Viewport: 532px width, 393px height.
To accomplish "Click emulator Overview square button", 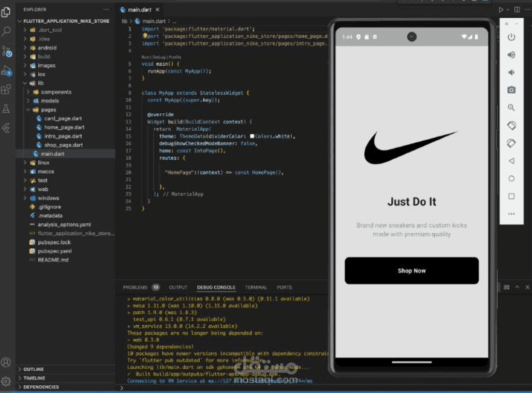I will point(511,196).
